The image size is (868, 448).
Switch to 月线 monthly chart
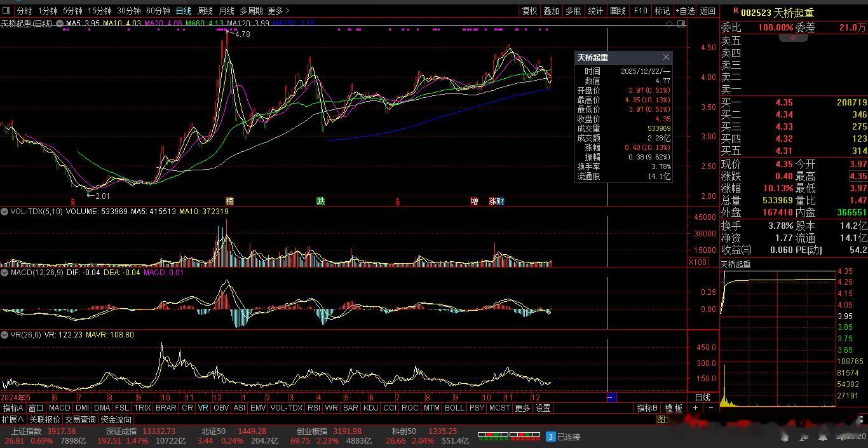pos(226,11)
